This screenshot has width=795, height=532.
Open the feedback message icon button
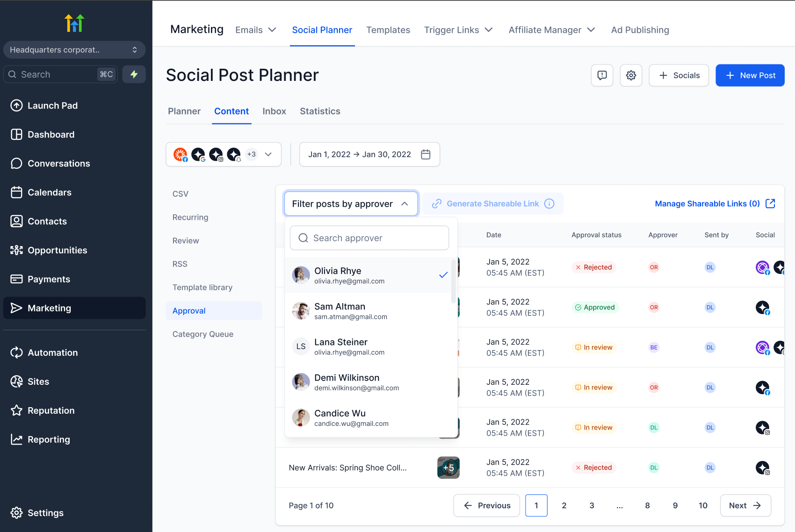pyautogui.click(x=602, y=75)
